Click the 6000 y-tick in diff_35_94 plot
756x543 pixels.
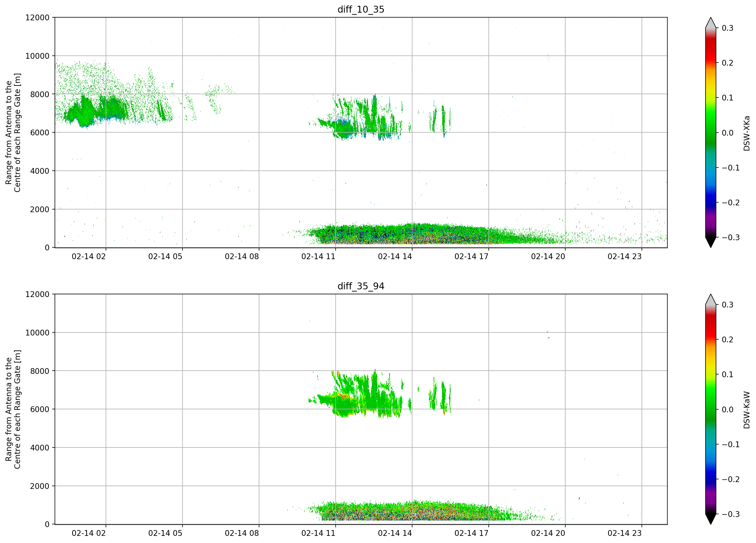(40, 410)
